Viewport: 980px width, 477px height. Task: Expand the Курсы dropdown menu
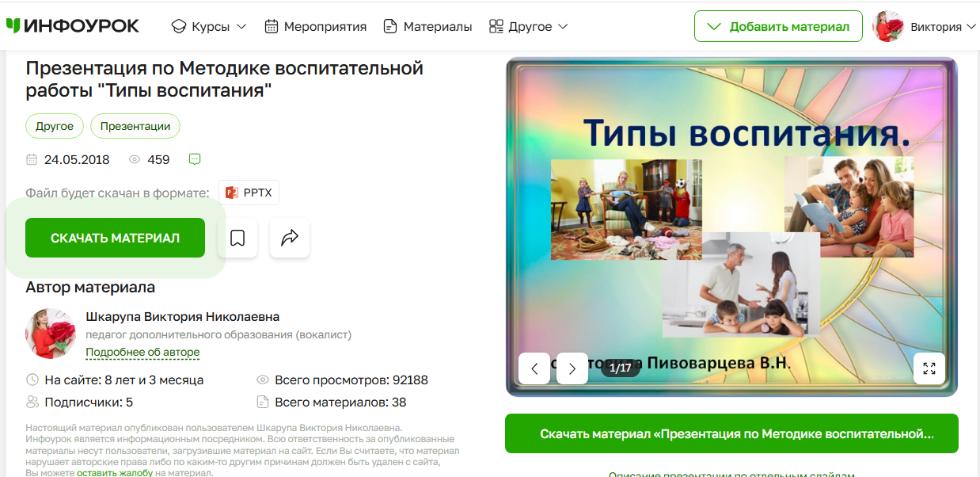[209, 26]
